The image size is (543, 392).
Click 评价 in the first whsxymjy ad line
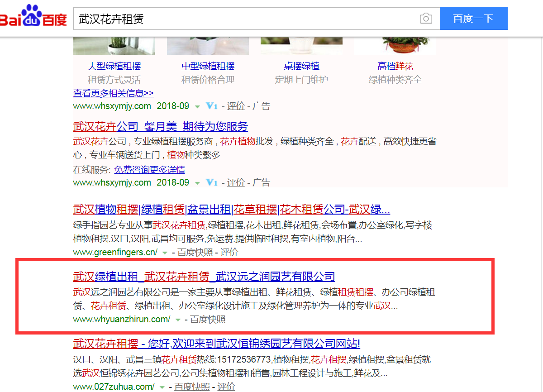[236, 106]
